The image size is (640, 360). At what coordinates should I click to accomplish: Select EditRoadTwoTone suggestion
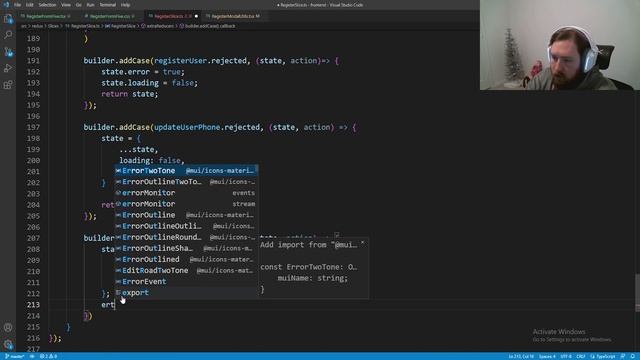pyautogui.click(x=186, y=270)
